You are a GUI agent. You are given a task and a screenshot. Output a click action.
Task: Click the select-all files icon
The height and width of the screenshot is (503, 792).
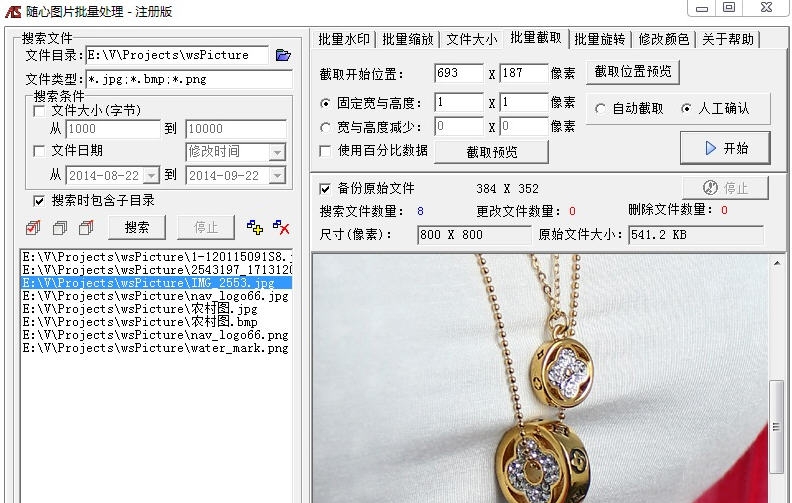33,228
